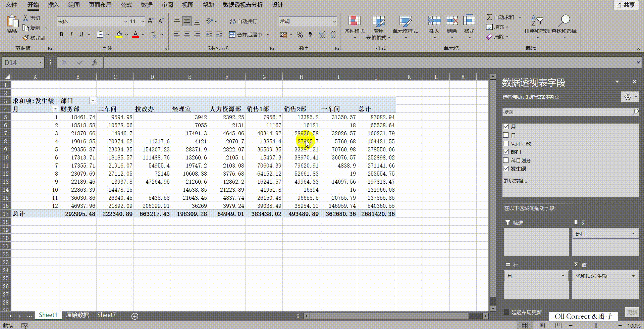
Task: Open the 部门 dropdown in the columns area
Action: tap(633, 234)
